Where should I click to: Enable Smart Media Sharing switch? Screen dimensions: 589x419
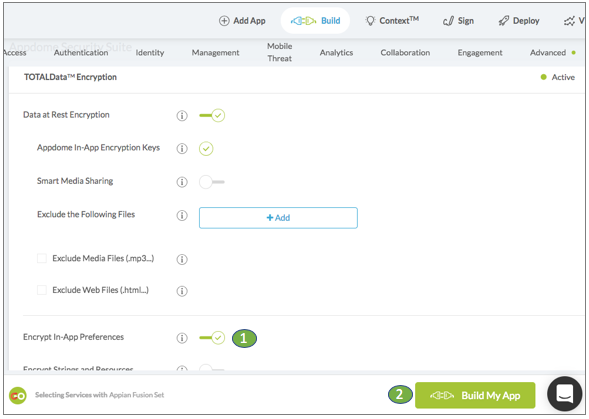click(212, 182)
